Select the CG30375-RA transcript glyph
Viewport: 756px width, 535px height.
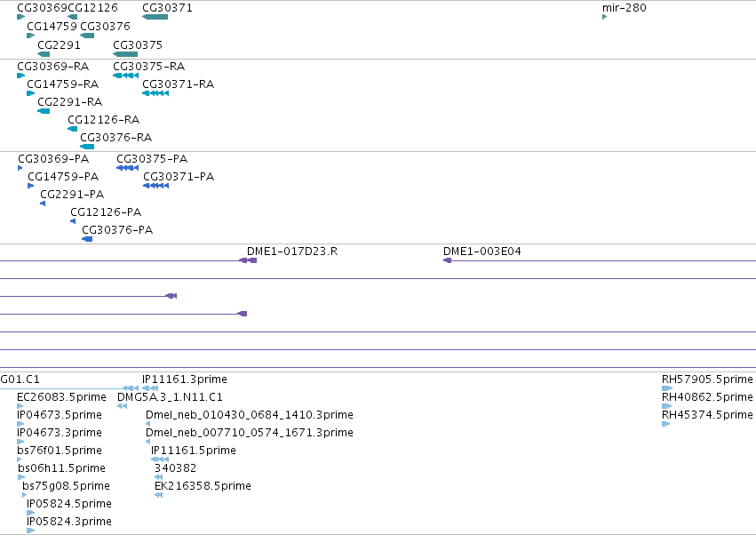coord(125,76)
